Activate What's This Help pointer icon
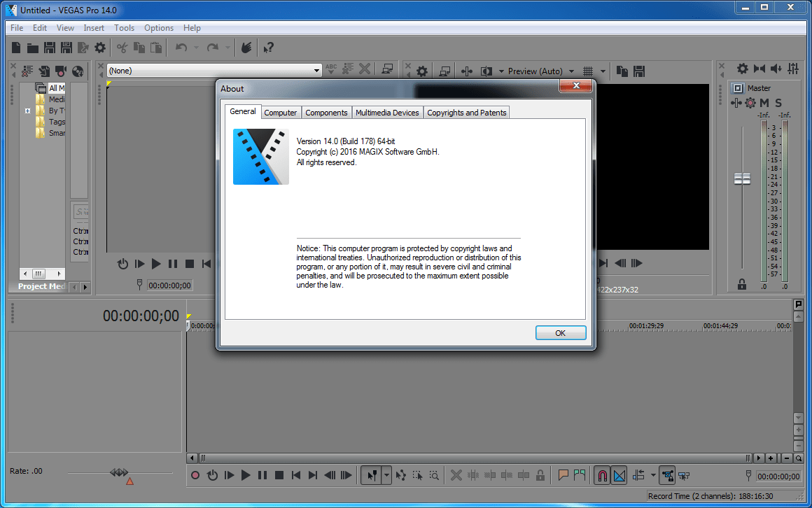The width and height of the screenshot is (812, 508). point(268,48)
